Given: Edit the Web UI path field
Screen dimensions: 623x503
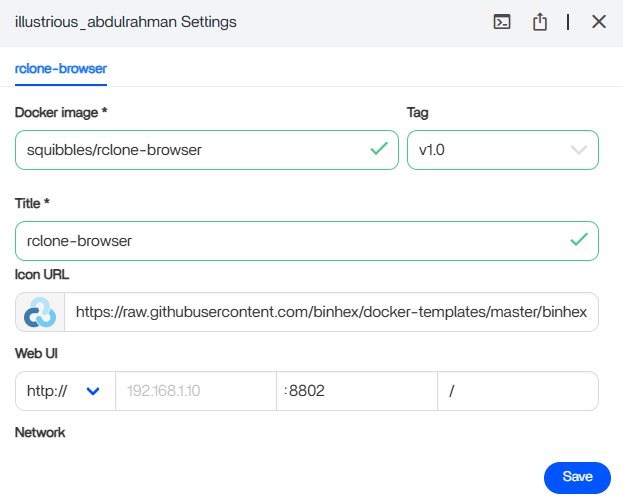Looking at the screenshot, I should [518, 391].
